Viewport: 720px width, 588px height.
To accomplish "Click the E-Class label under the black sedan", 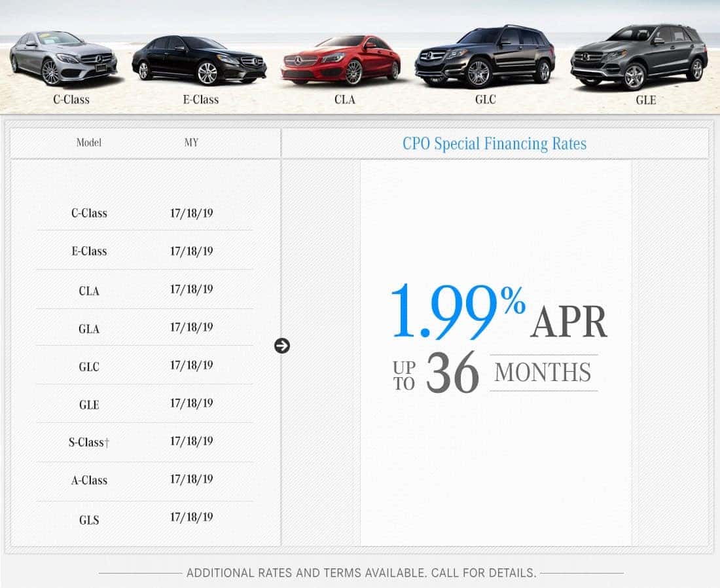I will pyautogui.click(x=201, y=100).
